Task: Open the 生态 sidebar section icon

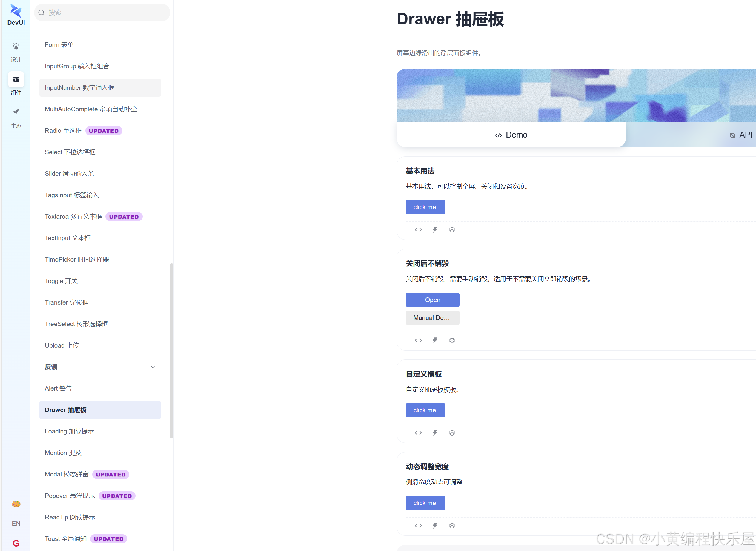Action: [x=16, y=118]
